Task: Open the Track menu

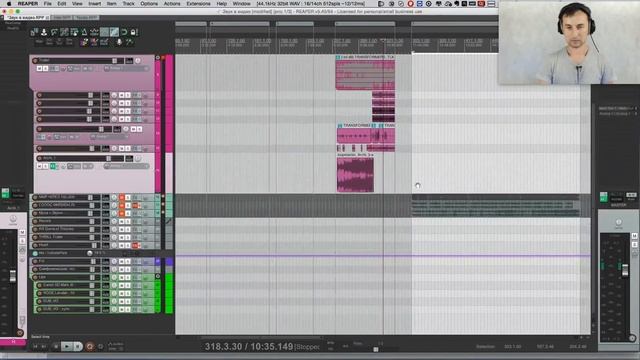Action: [128, 4]
